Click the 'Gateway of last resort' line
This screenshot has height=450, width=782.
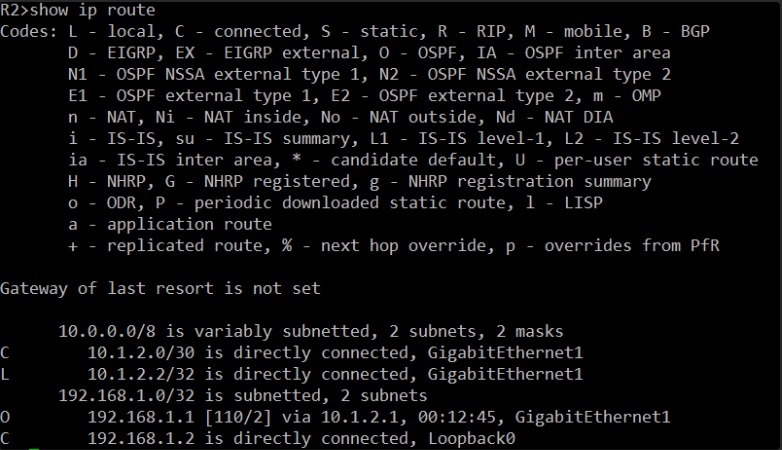tap(160, 288)
